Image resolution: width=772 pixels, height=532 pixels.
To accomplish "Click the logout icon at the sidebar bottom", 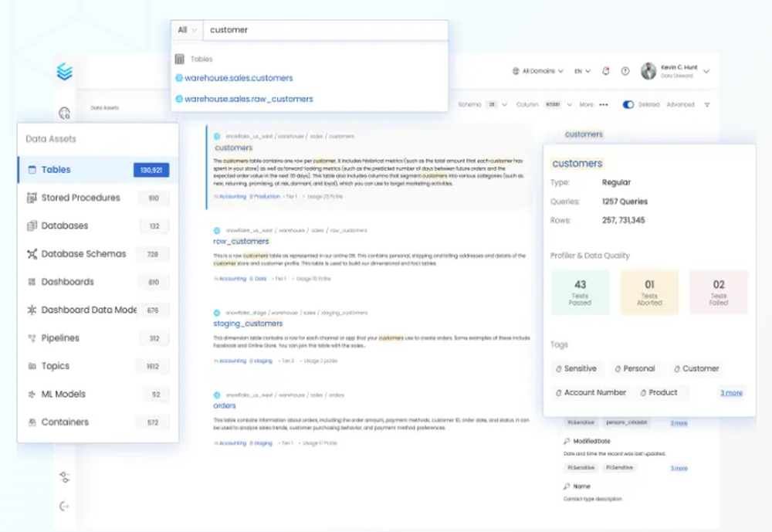I will [65, 507].
